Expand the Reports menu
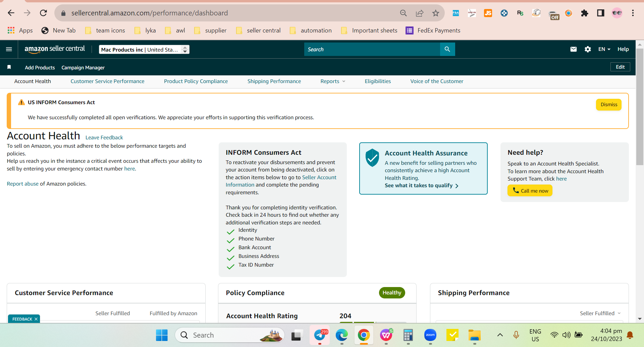 (x=333, y=81)
